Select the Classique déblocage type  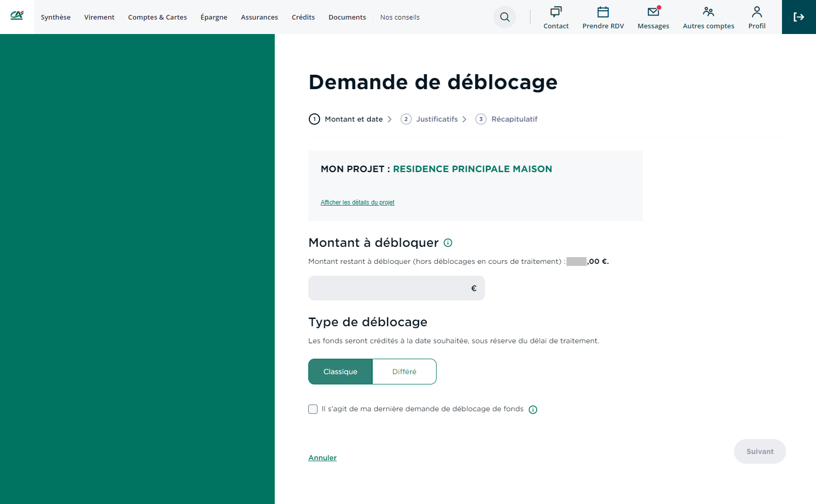click(340, 372)
